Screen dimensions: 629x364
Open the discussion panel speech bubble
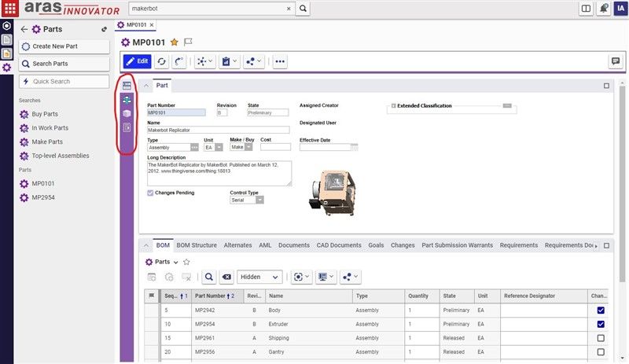click(615, 61)
